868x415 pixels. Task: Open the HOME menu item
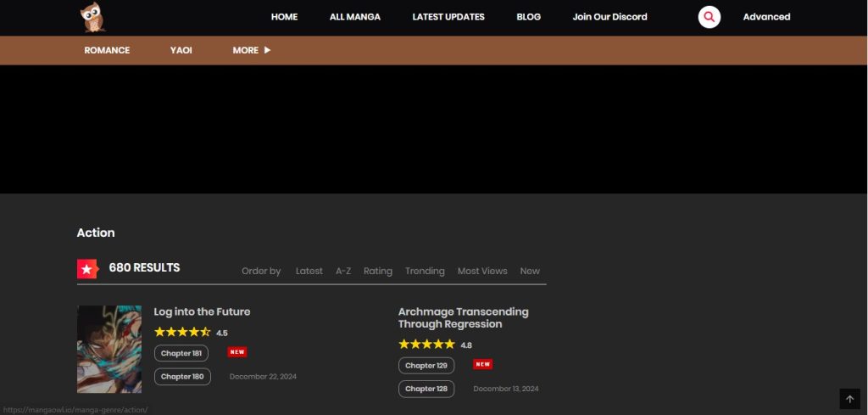284,17
